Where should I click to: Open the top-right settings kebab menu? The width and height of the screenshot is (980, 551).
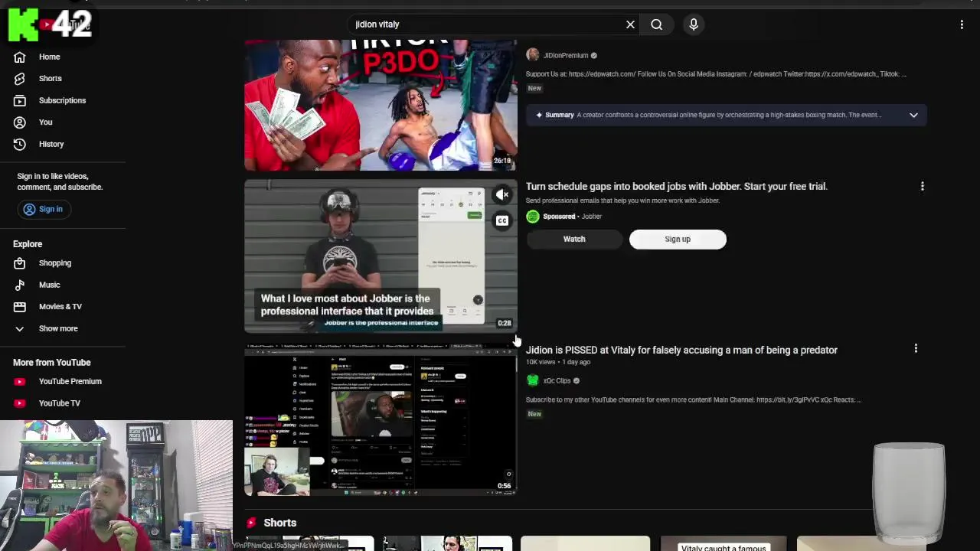tap(962, 24)
